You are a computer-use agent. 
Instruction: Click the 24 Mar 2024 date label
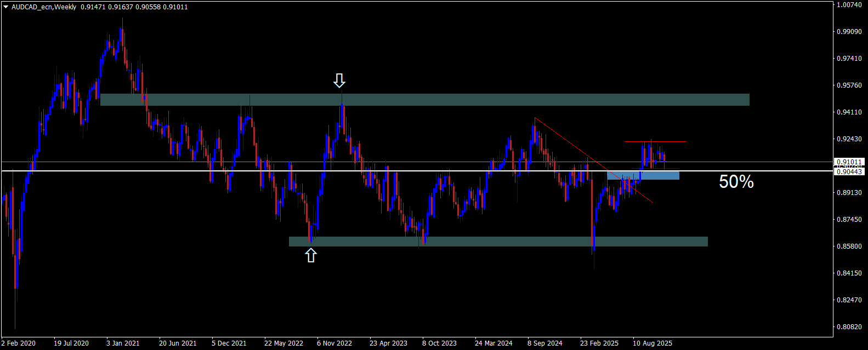pyautogui.click(x=493, y=343)
